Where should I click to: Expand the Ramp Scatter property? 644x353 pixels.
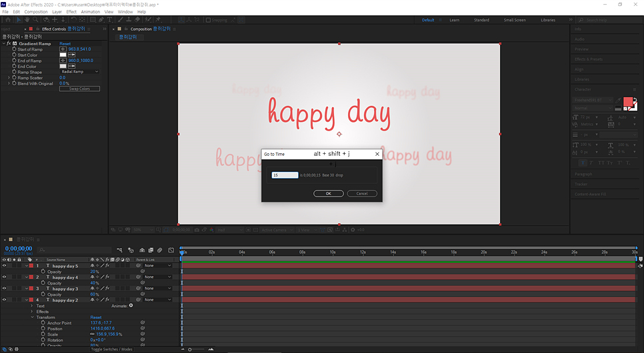point(9,77)
